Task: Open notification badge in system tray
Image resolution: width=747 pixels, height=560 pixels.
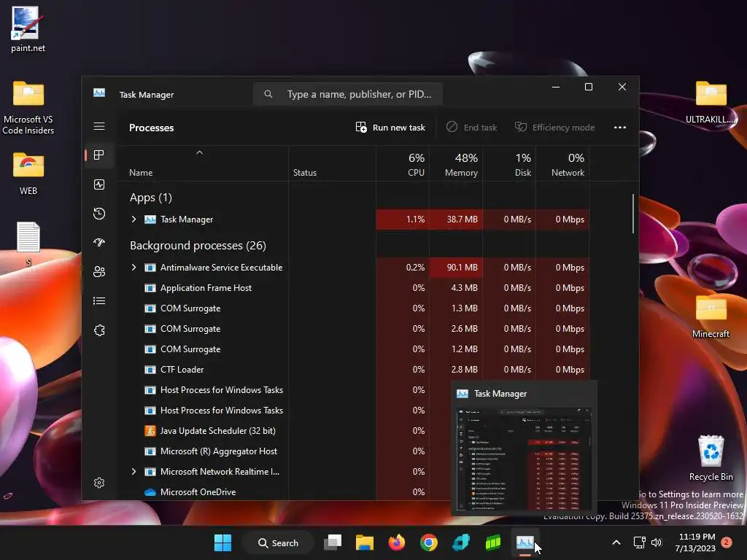Action: point(727,542)
